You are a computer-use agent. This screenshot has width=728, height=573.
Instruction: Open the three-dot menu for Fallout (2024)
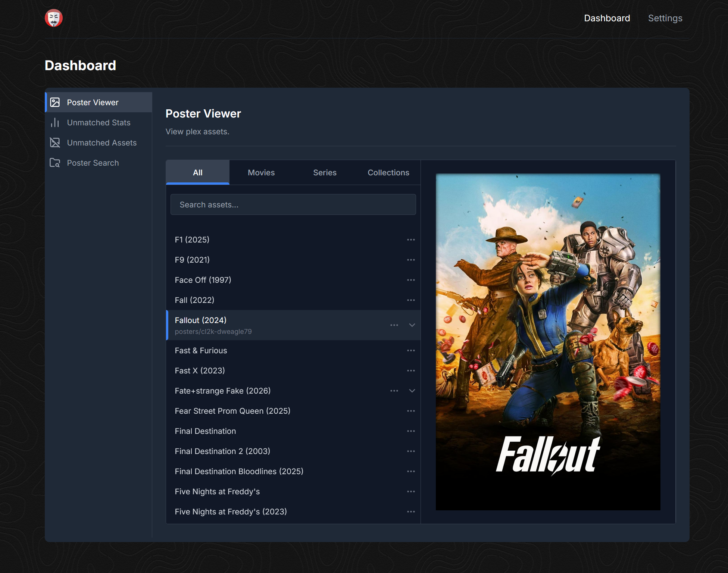point(394,325)
